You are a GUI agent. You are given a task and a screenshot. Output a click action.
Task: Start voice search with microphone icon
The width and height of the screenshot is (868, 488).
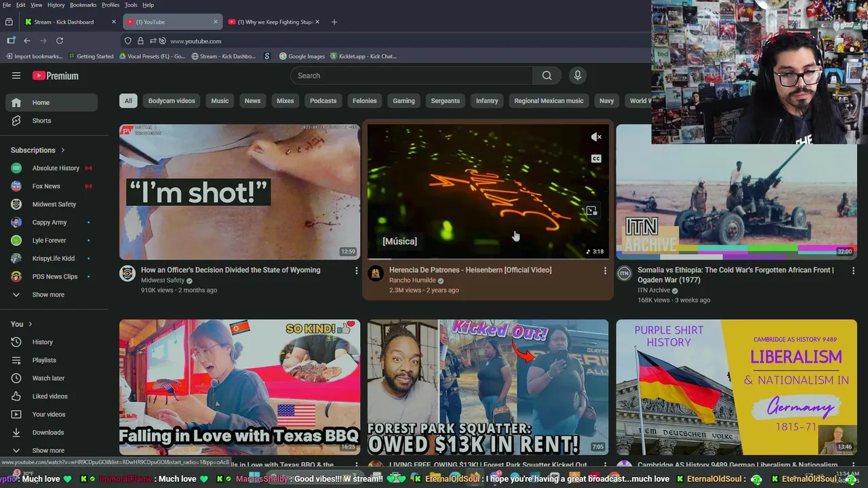pos(578,76)
